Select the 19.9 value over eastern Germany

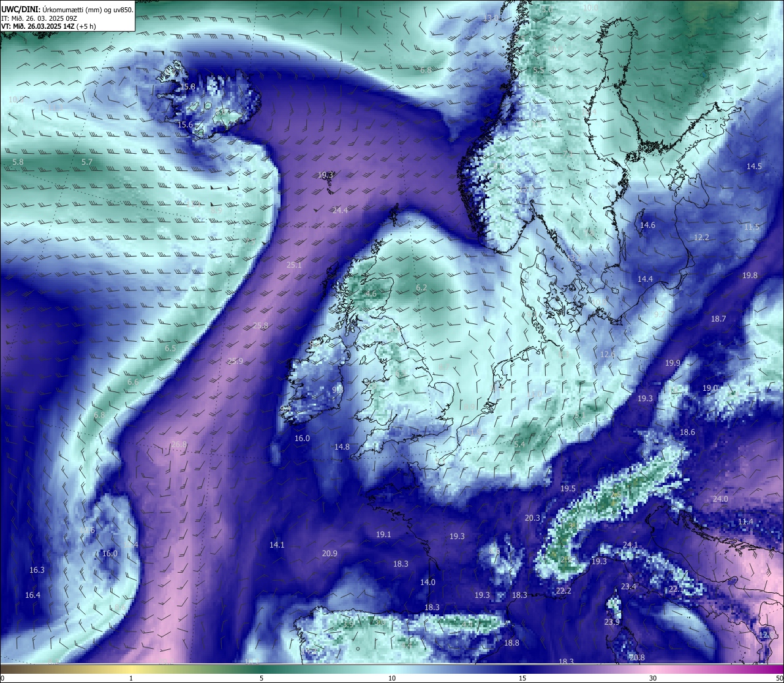(673, 363)
